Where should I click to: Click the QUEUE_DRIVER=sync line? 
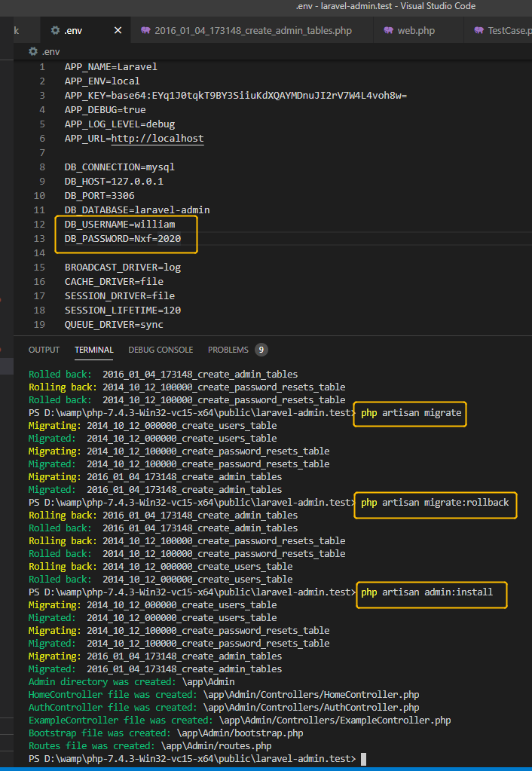[114, 325]
